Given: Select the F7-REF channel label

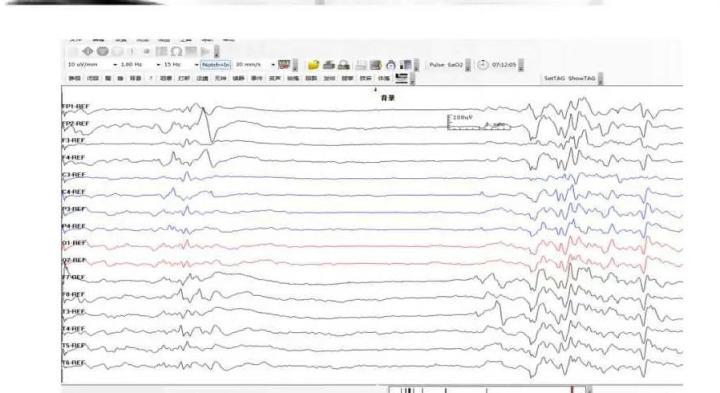Looking at the screenshot, I should (73, 278).
